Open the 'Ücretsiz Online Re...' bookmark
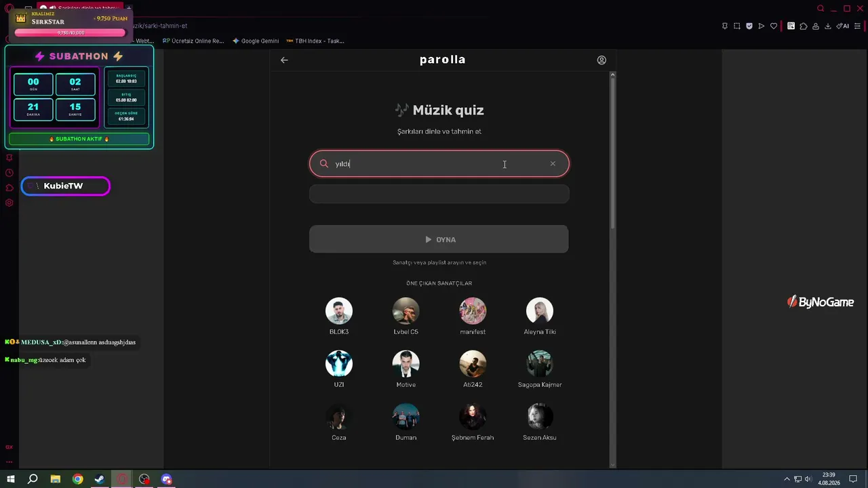Screen dimensions: 868x488 click(193, 41)
